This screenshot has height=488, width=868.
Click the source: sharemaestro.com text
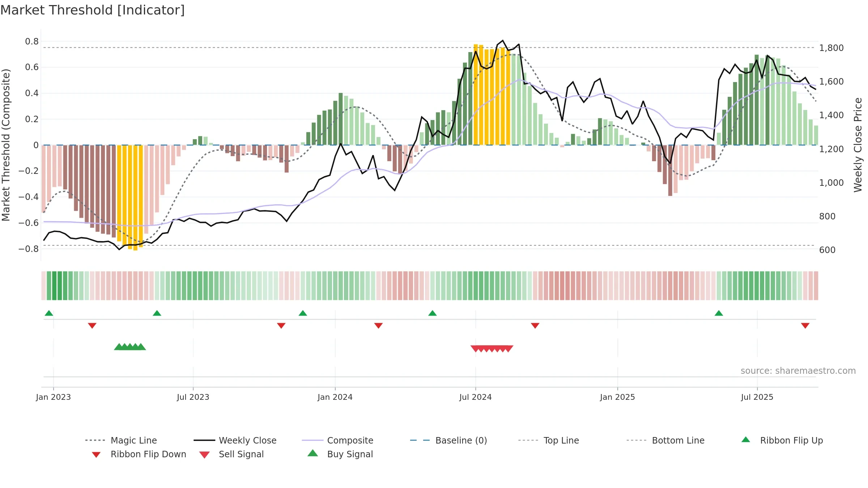tap(798, 371)
